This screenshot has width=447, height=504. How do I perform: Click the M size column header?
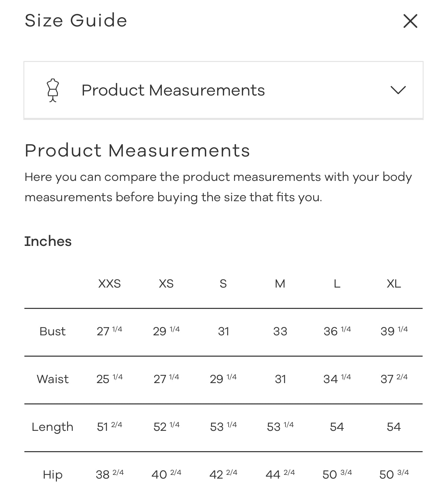click(280, 283)
